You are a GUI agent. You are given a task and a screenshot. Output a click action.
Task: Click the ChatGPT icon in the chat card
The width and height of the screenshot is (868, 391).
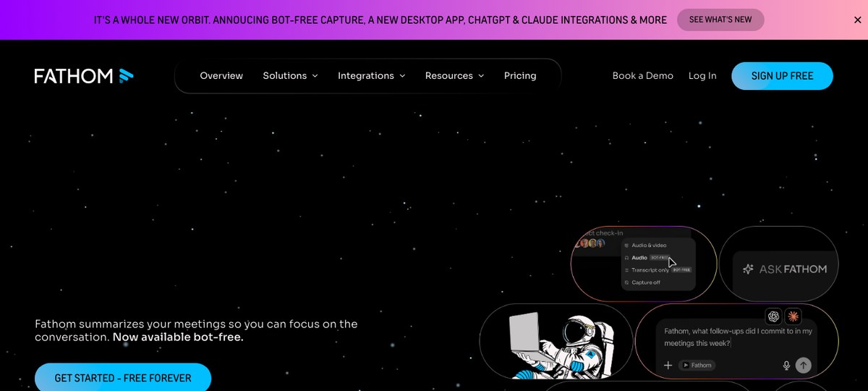[x=774, y=316]
